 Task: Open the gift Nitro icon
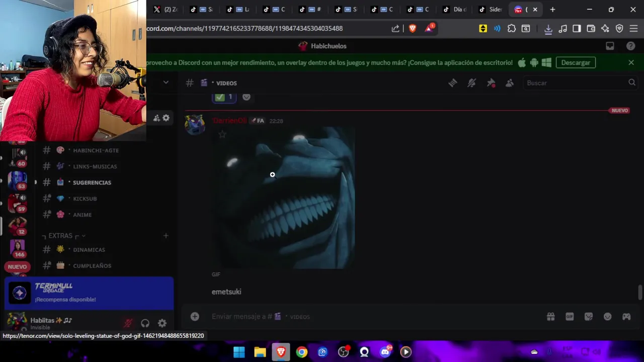(x=550, y=317)
